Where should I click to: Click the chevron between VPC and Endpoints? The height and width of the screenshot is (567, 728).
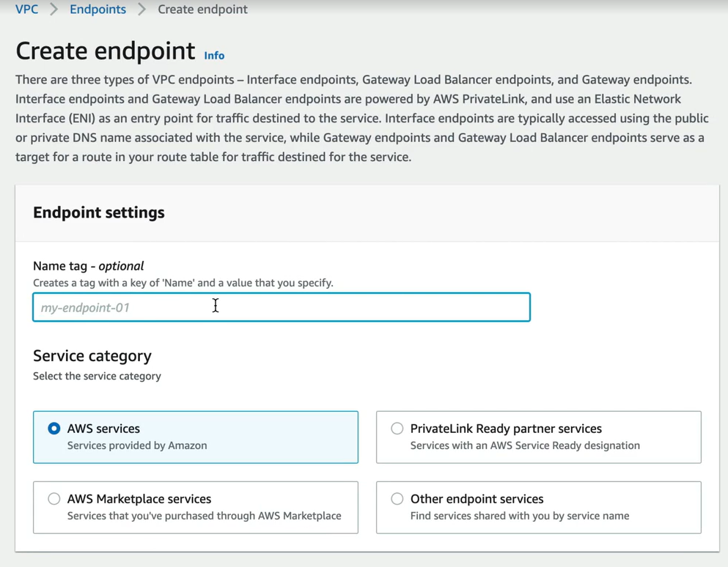click(x=54, y=10)
